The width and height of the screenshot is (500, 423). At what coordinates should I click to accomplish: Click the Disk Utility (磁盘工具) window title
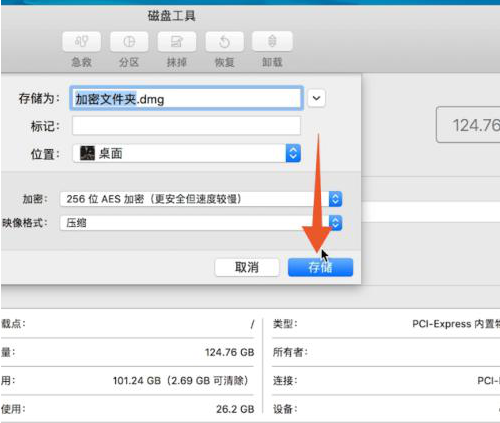[171, 16]
